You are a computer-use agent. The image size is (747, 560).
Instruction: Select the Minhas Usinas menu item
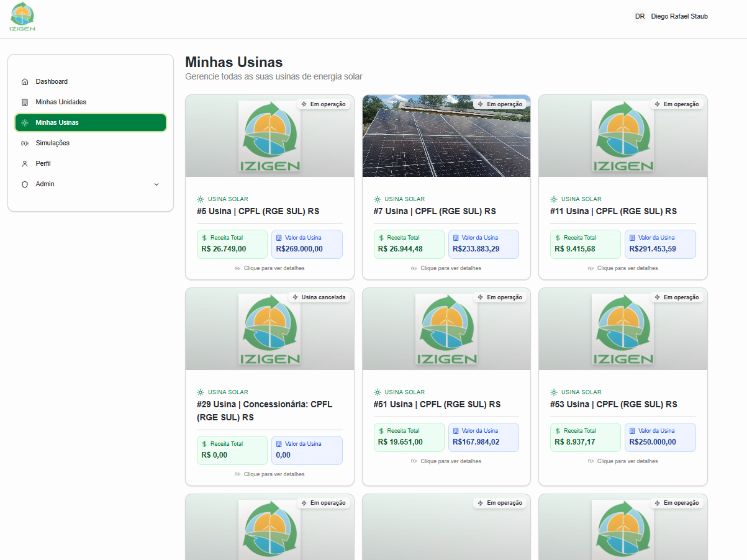click(91, 123)
